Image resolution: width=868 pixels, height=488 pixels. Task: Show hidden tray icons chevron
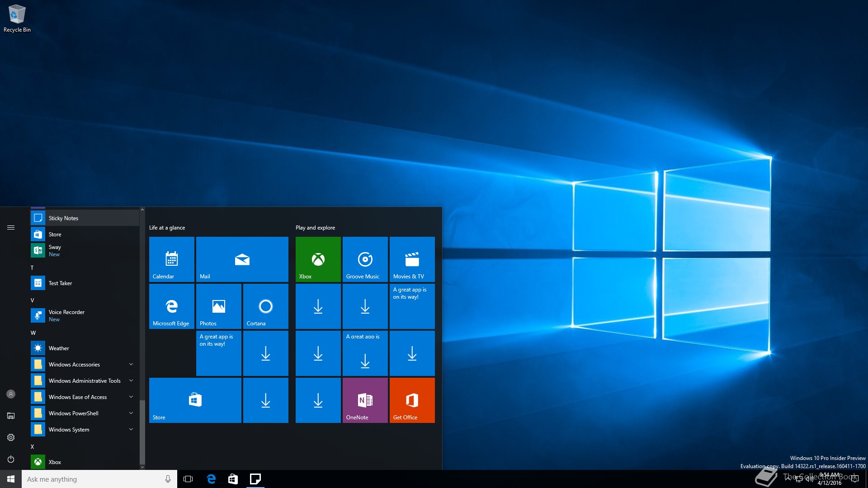click(x=788, y=479)
